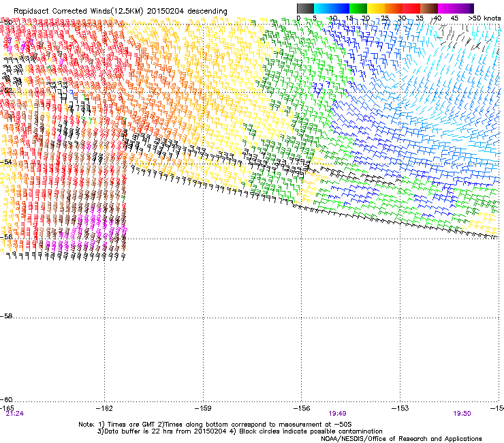Click the 19:50 purple time stamp
The image size is (504, 443).
(462, 414)
